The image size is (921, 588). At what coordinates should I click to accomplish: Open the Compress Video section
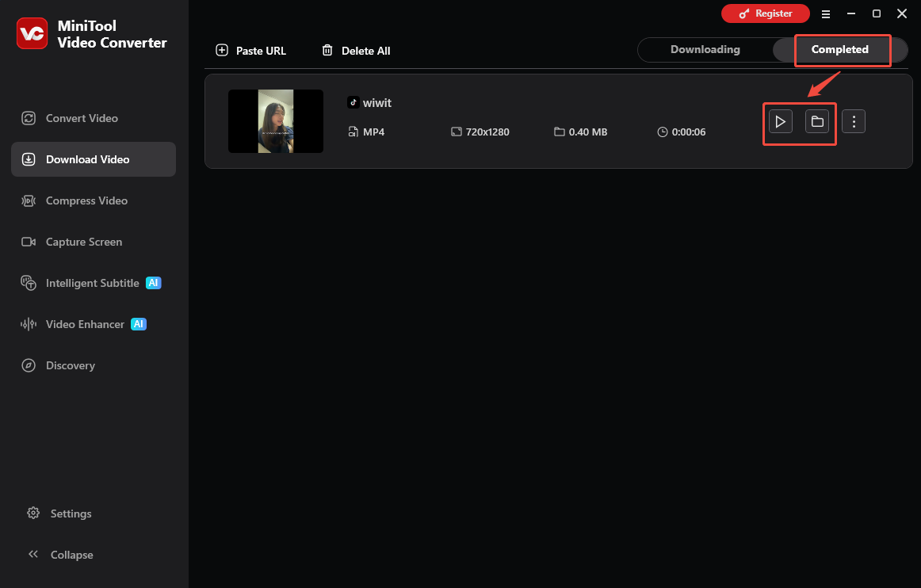click(x=94, y=200)
